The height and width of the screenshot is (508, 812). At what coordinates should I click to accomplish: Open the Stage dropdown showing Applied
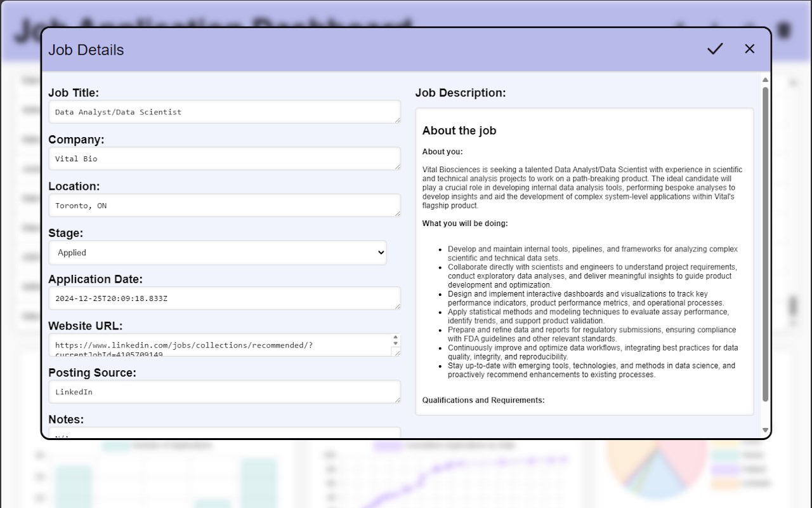click(x=218, y=253)
